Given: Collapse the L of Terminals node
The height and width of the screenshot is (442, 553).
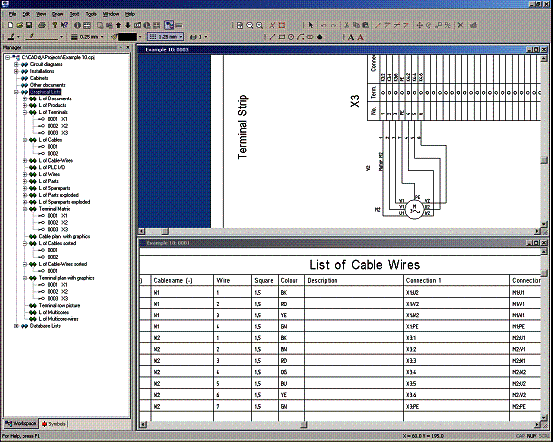Looking at the screenshot, I should [x=25, y=112].
